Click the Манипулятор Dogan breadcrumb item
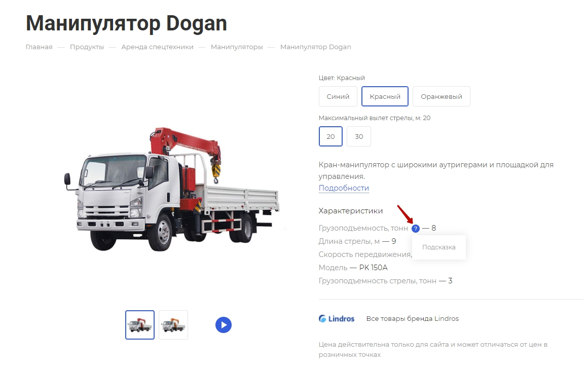 315,47
